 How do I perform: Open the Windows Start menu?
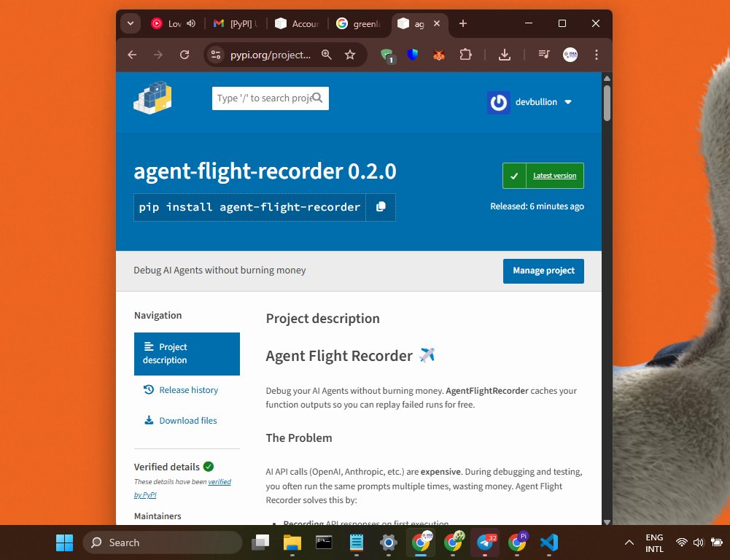click(64, 542)
